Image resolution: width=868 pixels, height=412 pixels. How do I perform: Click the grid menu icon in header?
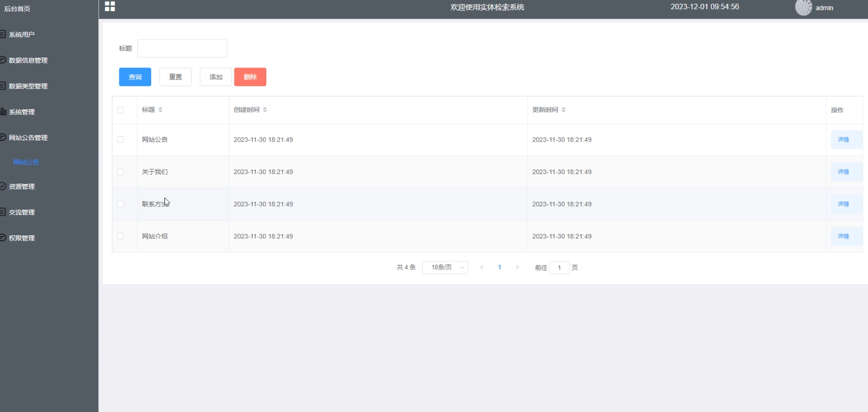[x=110, y=6]
